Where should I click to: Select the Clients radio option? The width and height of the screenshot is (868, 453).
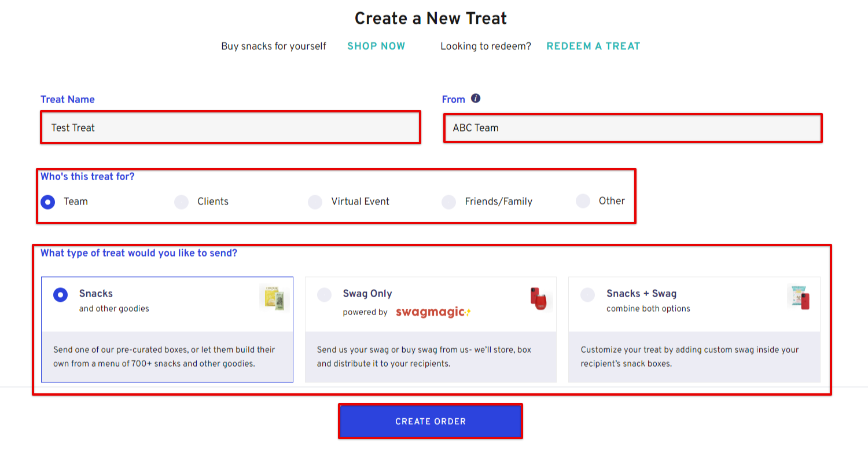click(182, 202)
